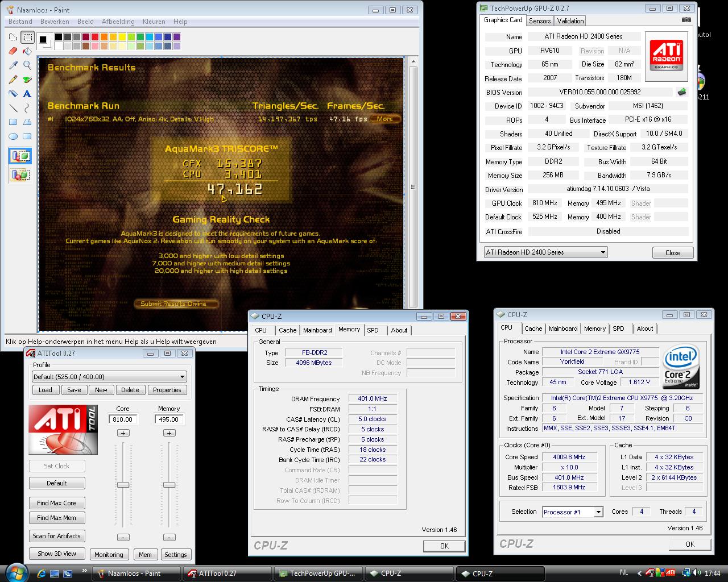
Task: Click Scan for Artifacts in ATITool
Action: [57, 536]
